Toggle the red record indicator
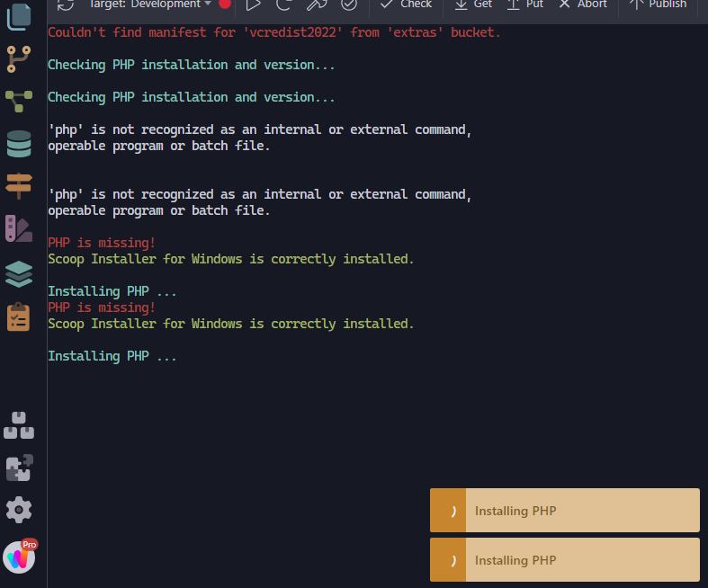 (224, 4)
